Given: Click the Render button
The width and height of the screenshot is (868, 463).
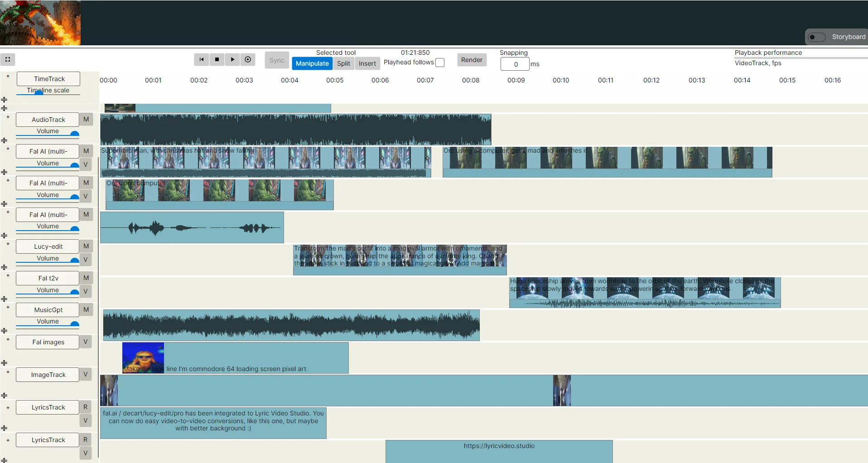Looking at the screenshot, I should 472,60.
